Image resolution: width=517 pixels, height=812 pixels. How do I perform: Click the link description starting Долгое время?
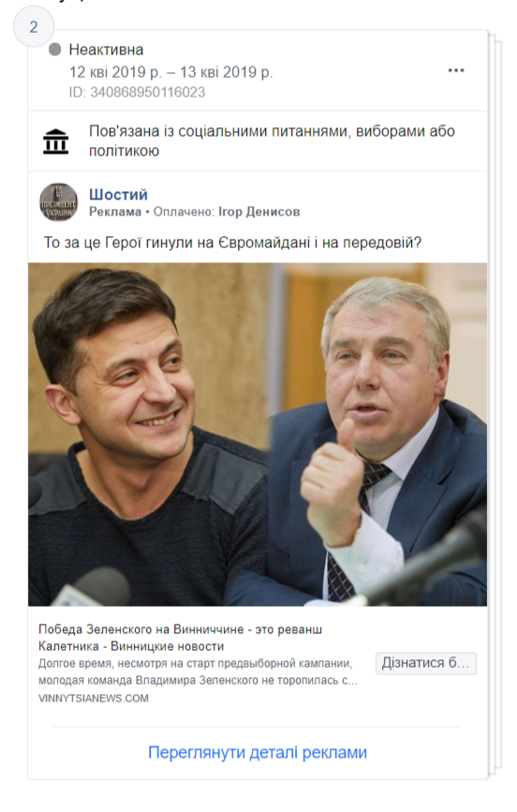(x=198, y=672)
